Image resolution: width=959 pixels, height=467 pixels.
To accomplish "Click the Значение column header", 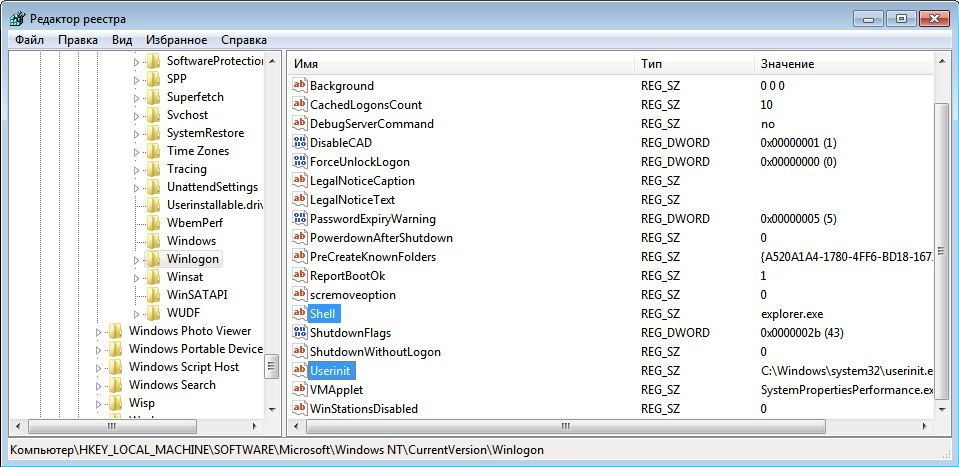I will pos(840,64).
